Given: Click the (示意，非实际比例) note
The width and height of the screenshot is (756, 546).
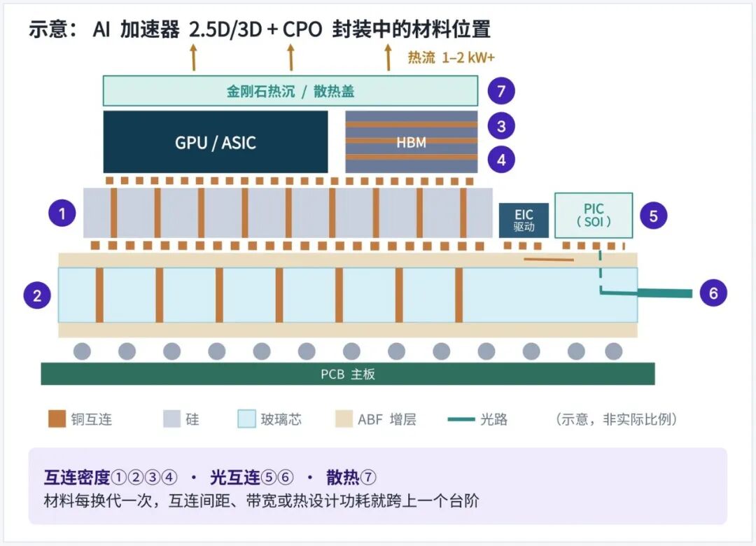Looking at the screenshot, I should pyautogui.click(x=616, y=419).
